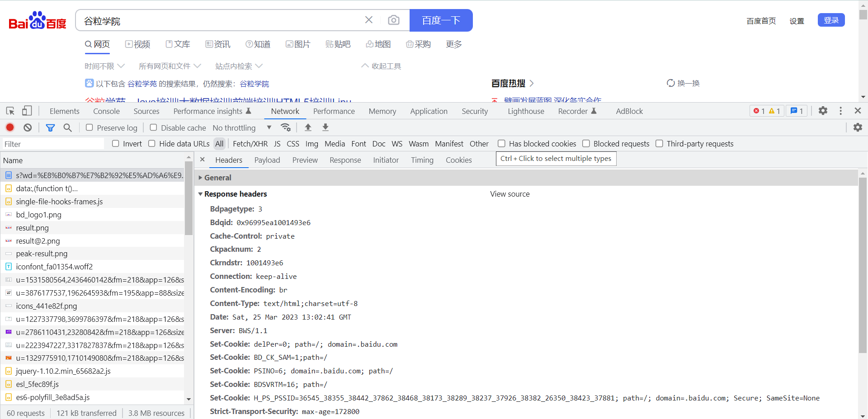The height and width of the screenshot is (419, 868).
Task: Select jquery-1.10.2.min_65682a2.js request row
Action: click(x=92, y=371)
